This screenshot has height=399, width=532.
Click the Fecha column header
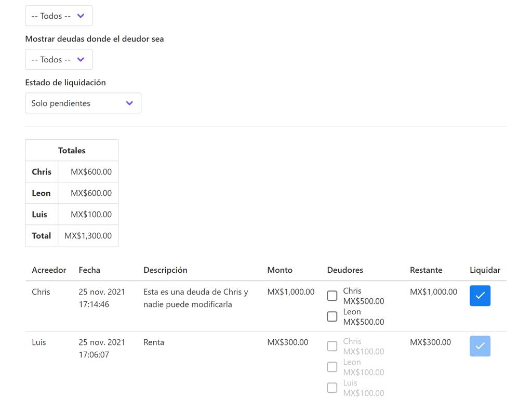click(x=89, y=270)
